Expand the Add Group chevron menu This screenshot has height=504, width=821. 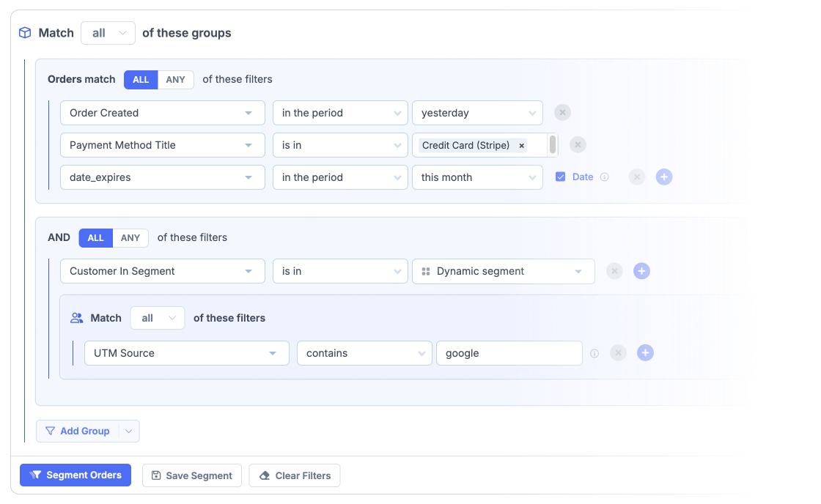point(129,431)
